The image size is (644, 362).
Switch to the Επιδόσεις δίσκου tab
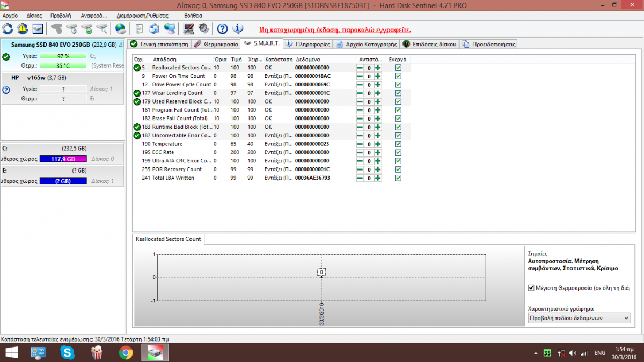point(430,44)
